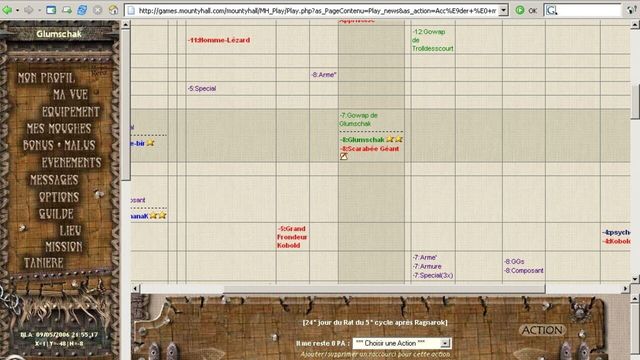Open Messages from the sidebar

[x=54, y=180]
